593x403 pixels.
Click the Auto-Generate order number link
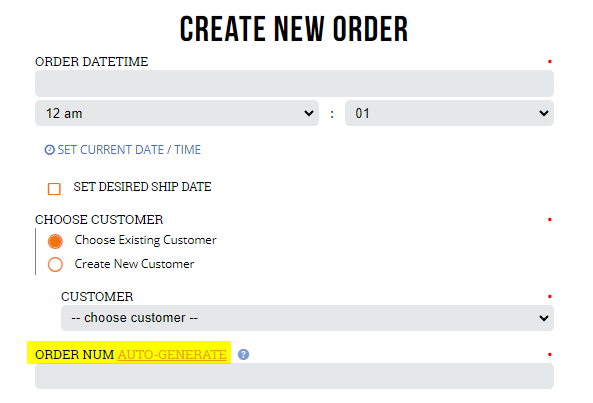[172, 355]
